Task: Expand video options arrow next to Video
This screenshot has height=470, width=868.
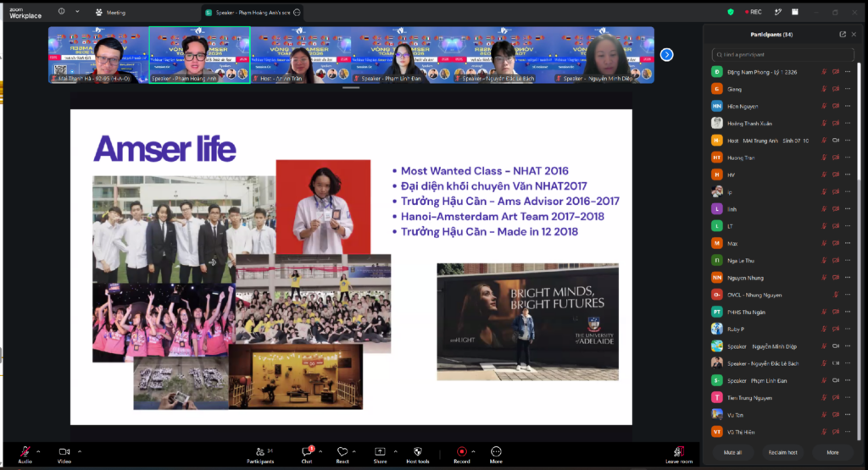Action: click(x=80, y=451)
